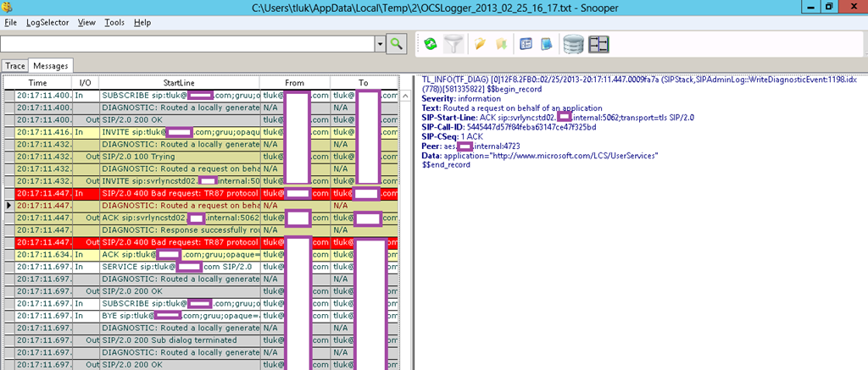Open the Tools menu
The width and height of the screenshot is (868, 370).
click(114, 22)
